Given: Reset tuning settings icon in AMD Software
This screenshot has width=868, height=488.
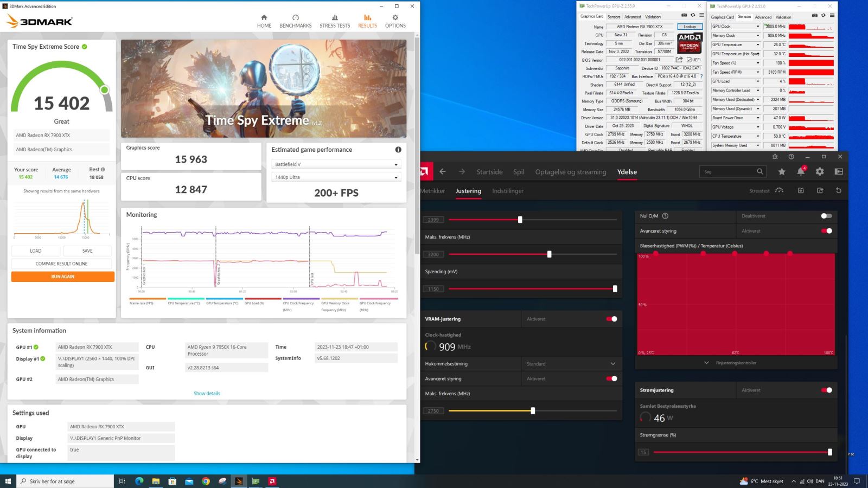Looking at the screenshot, I should [839, 191].
